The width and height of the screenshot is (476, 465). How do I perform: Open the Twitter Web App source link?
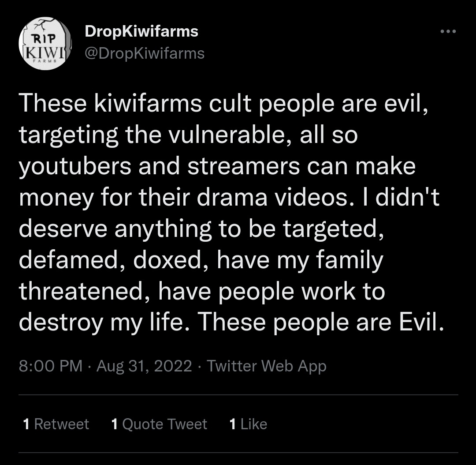point(267,366)
